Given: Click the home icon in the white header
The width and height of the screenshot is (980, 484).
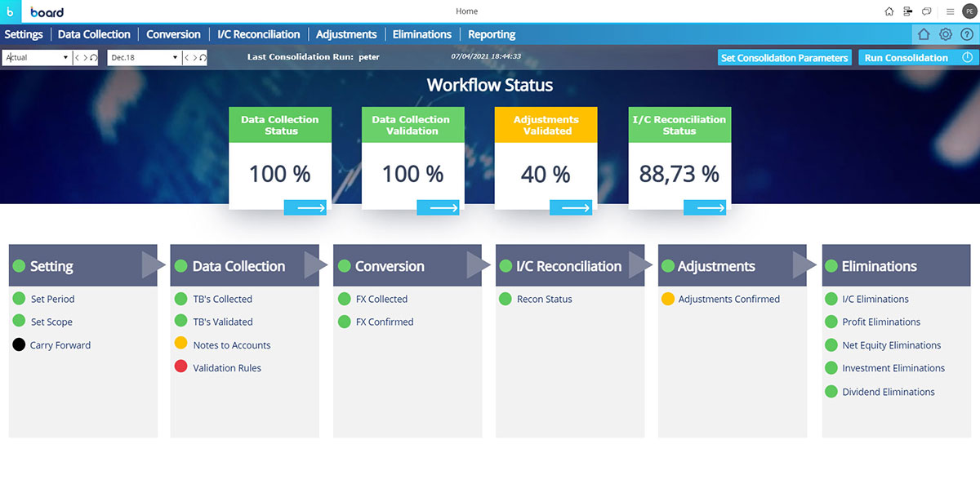Looking at the screenshot, I should (889, 11).
